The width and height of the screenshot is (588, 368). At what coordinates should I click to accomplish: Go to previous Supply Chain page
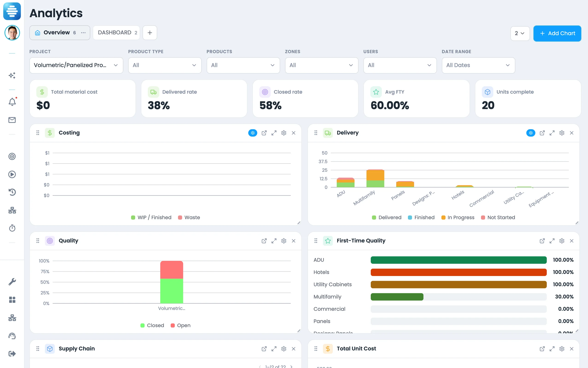point(260,366)
